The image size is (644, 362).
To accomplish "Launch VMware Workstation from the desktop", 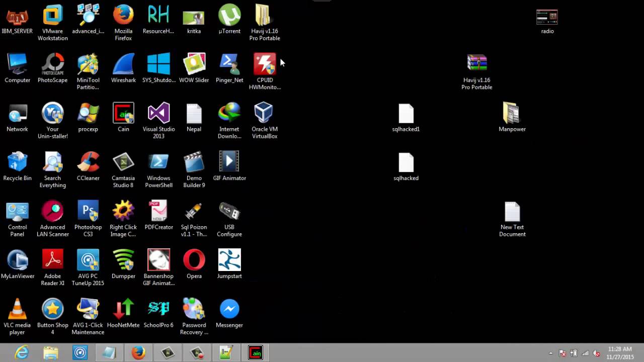I will pos(52,23).
